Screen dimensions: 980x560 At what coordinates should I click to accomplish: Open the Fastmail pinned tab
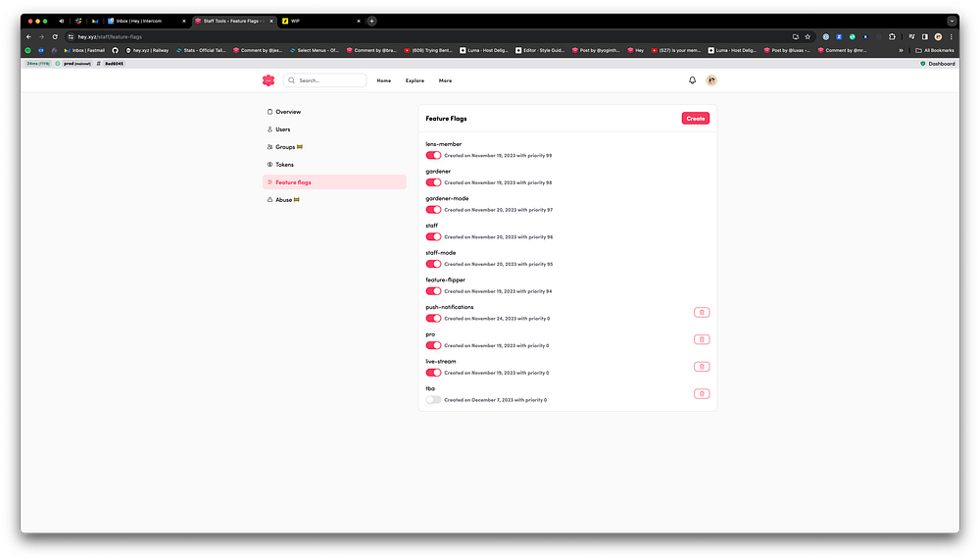95,21
